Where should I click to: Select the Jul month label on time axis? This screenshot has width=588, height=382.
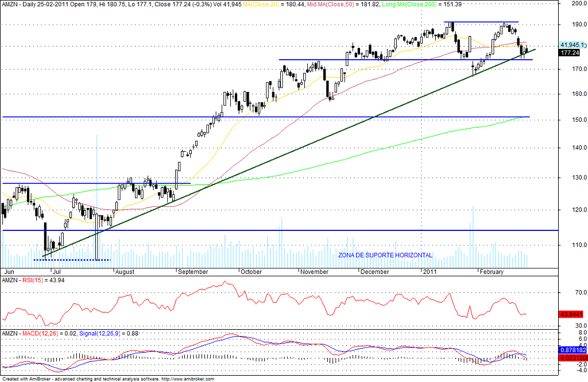(x=56, y=272)
